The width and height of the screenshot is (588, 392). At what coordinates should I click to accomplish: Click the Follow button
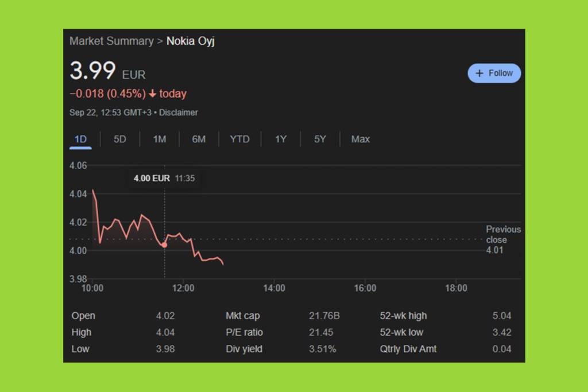point(494,73)
